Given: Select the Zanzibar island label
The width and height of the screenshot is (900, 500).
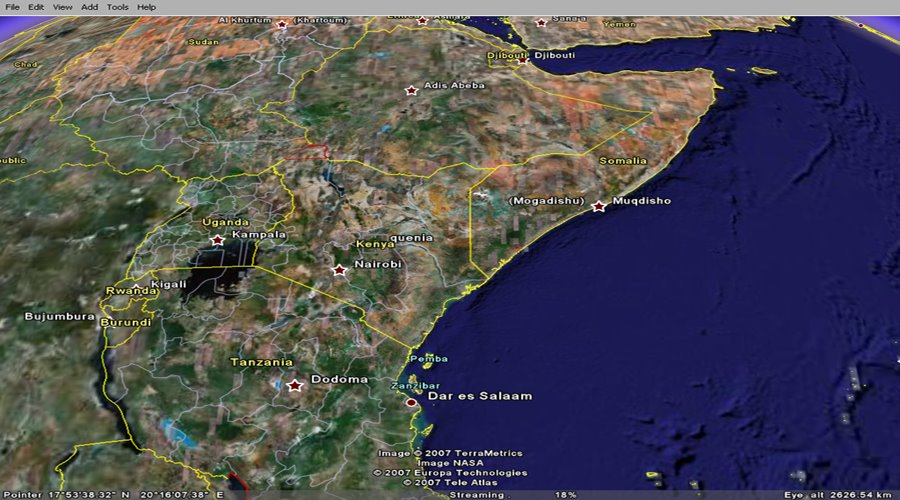Looking at the screenshot, I should click(x=415, y=386).
